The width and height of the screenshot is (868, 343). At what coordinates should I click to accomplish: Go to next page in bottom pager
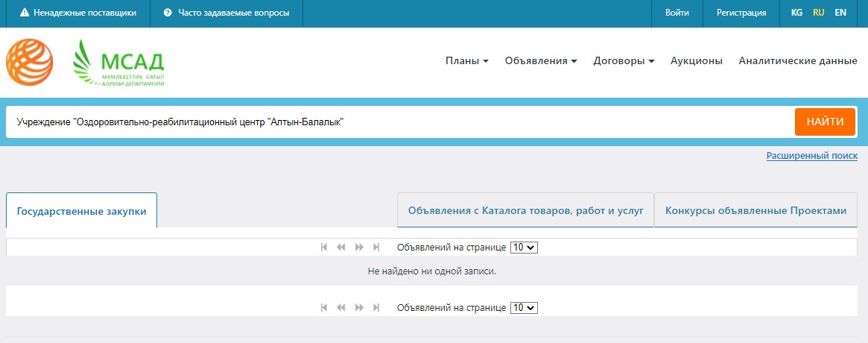(359, 307)
